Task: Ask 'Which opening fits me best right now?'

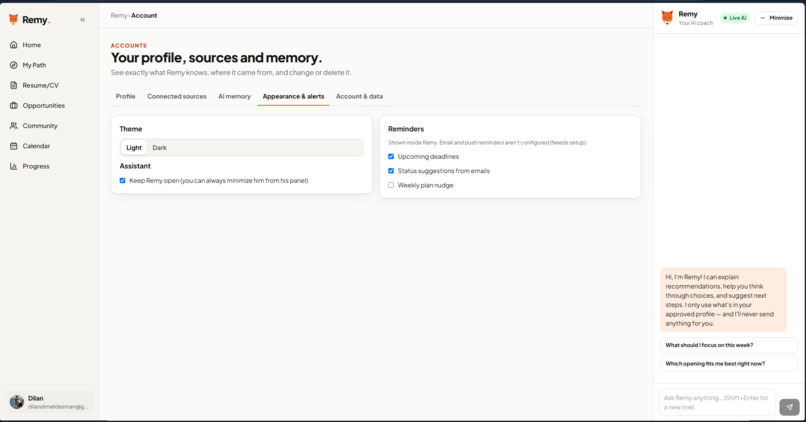Action: 728,363
